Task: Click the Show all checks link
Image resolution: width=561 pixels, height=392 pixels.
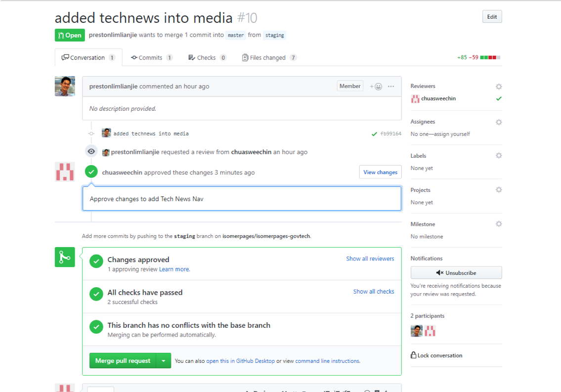Action: click(374, 292)
